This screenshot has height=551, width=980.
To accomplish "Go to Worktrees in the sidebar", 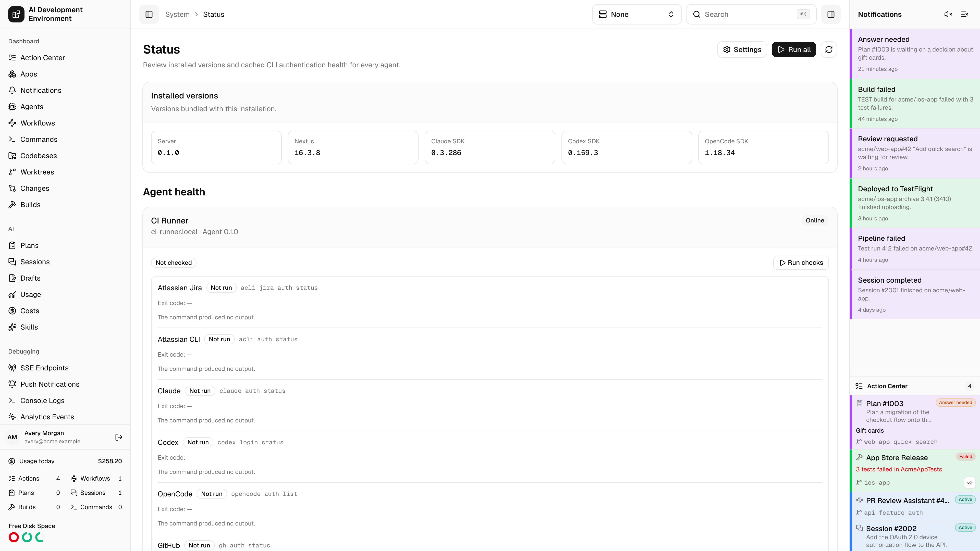I will (x=65, y=172).
